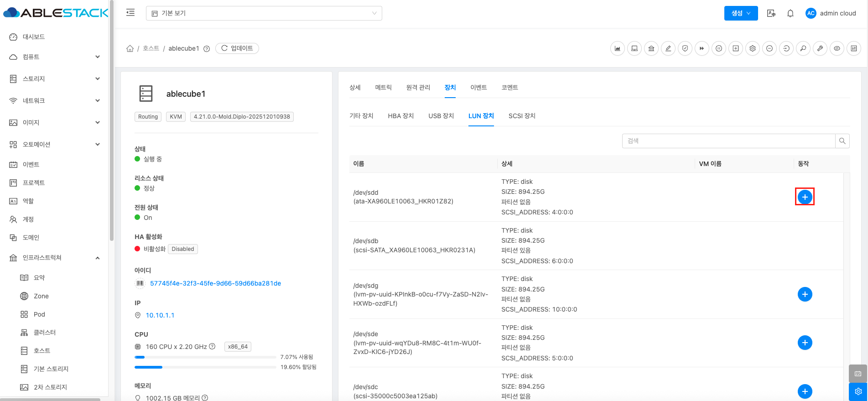
Task: Open the 메트릭 tab
Action: click(x=383, y=88)
